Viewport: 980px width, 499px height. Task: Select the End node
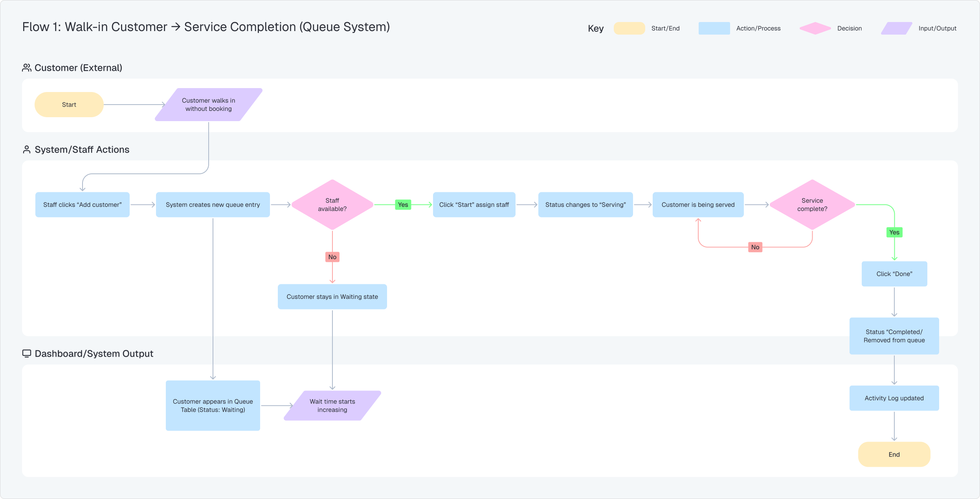click(x=894, y=454)
